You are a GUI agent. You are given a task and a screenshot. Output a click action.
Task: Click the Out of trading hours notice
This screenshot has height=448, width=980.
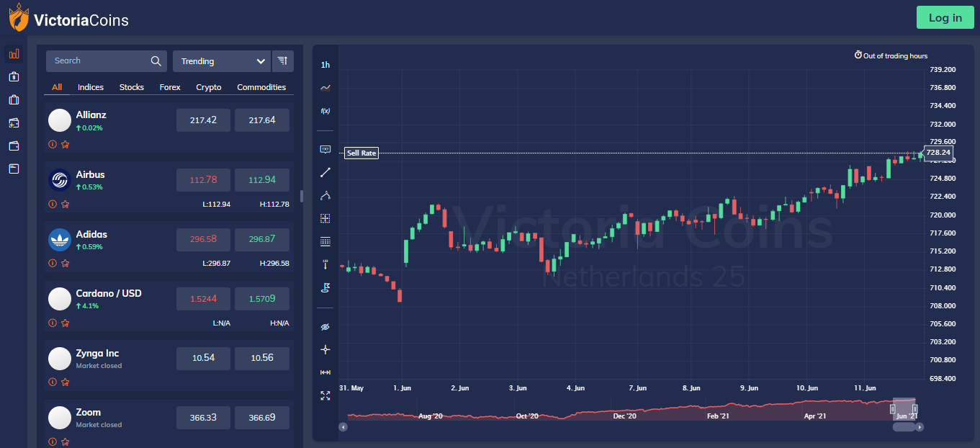point(891,55)
